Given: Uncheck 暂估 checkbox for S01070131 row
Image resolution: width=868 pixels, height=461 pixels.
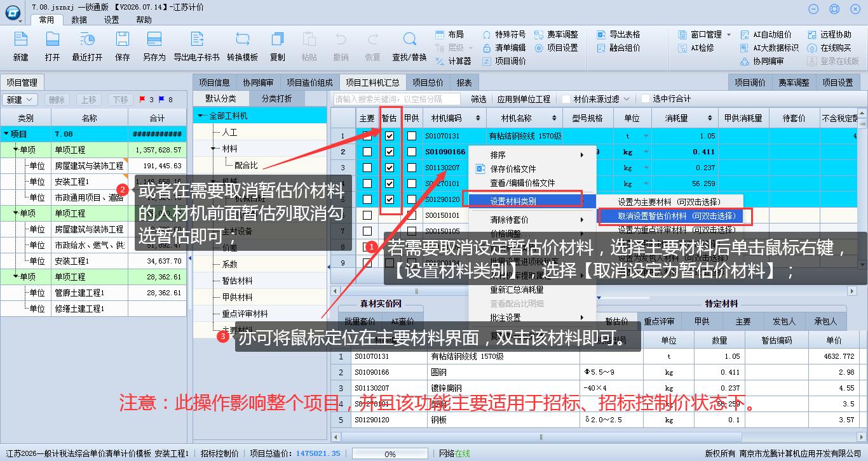Looking at the screenshot, I should tap(390, 136).
